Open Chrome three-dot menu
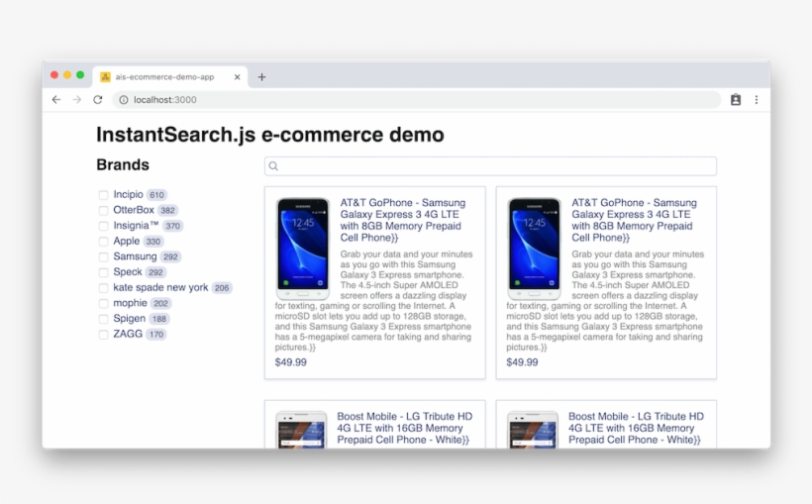The image size is (812, 504). coord(757,100)
